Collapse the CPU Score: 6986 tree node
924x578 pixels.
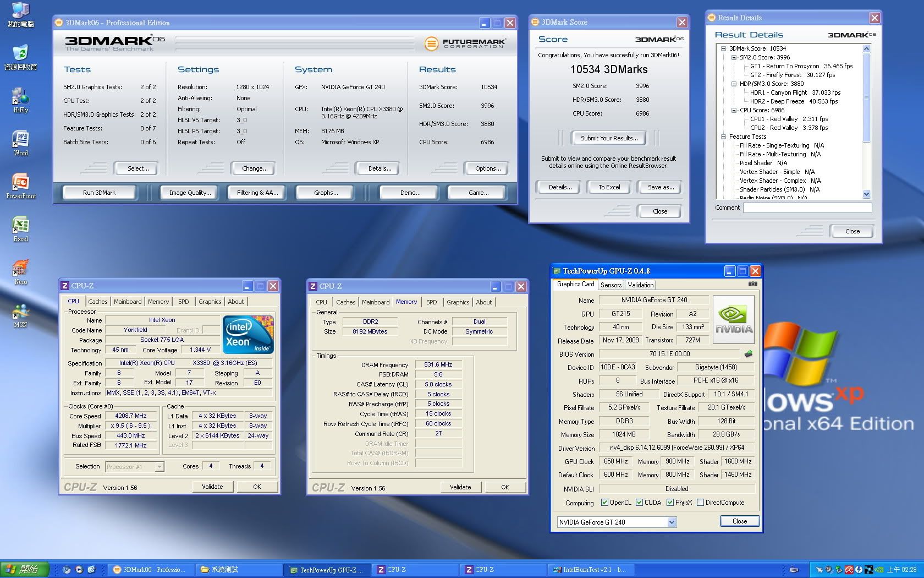click(734, 110)
